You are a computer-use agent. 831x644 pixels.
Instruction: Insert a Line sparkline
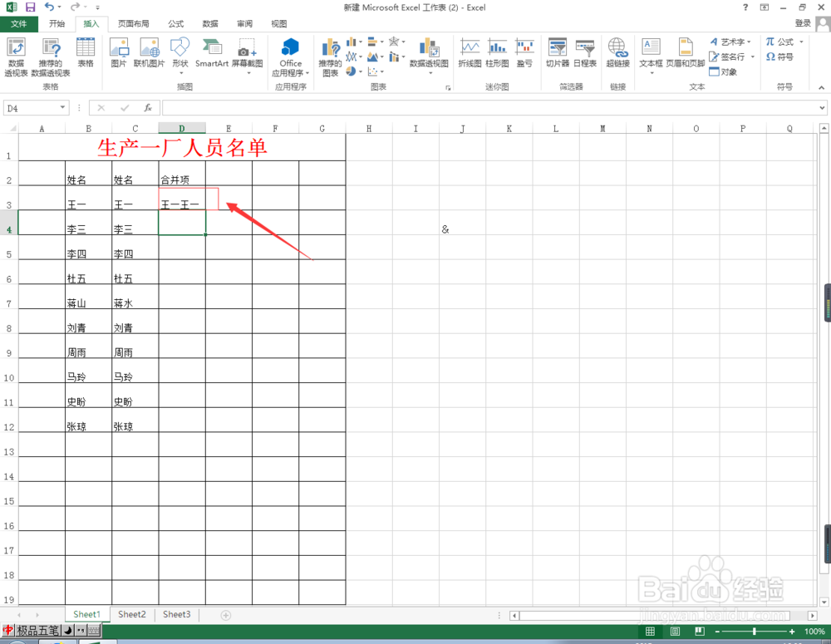click(x=470, y=52)
